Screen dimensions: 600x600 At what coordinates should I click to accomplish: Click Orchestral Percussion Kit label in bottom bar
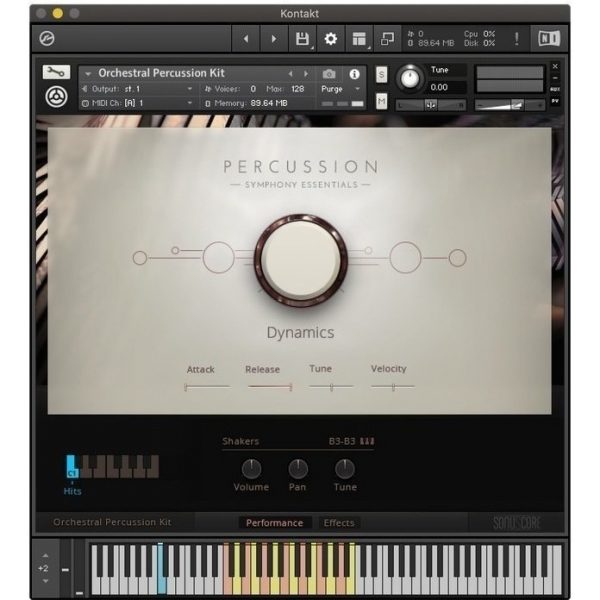click(112, 522)
